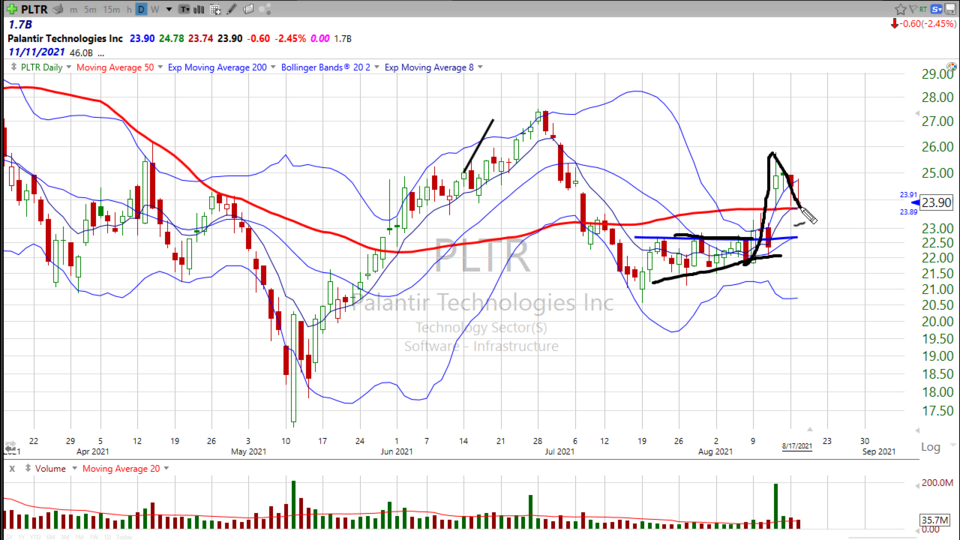Open the printer icon next to PLTR

point(58,9)
